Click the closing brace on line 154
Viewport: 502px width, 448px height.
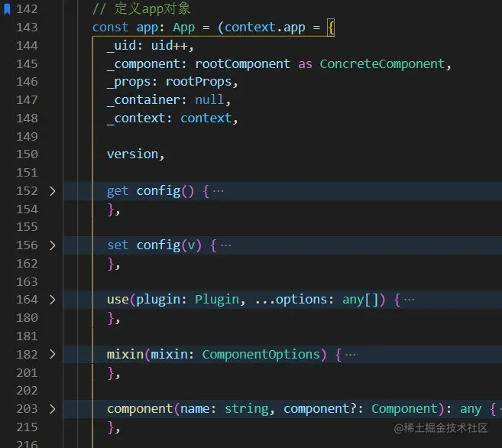(x=112, y=209)
